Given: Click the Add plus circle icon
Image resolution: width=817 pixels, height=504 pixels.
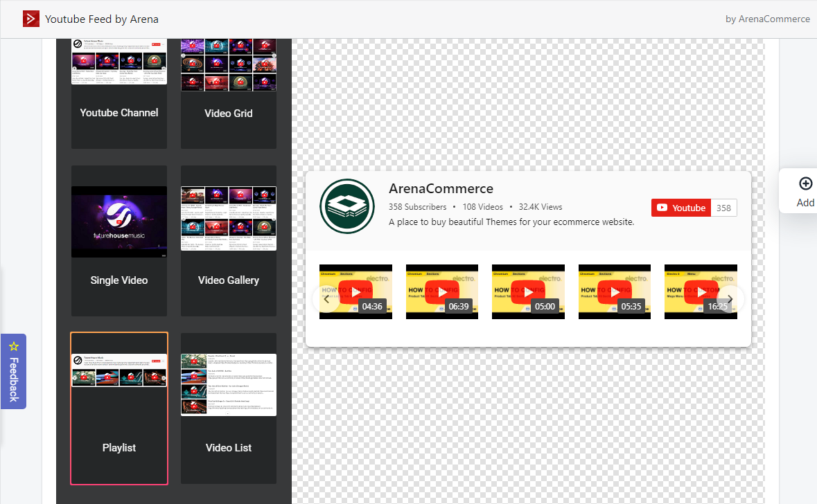Looking at the screenshot, I should pyautogui.click(x=805, y=183).
